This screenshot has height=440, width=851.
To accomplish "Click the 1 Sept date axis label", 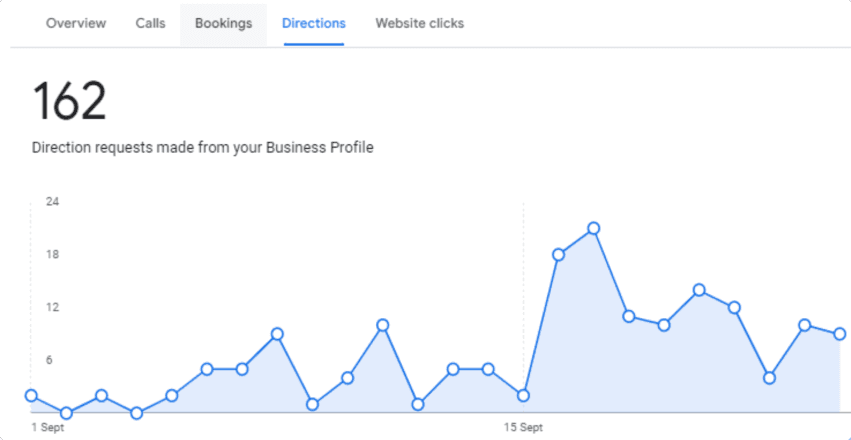I will click(x=47, y=427).
